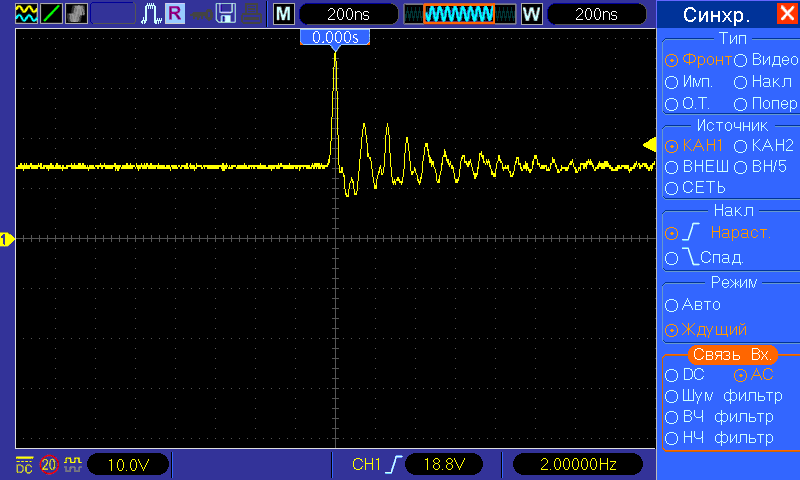Click the rising edge icon next to CH1

(393, 464)
